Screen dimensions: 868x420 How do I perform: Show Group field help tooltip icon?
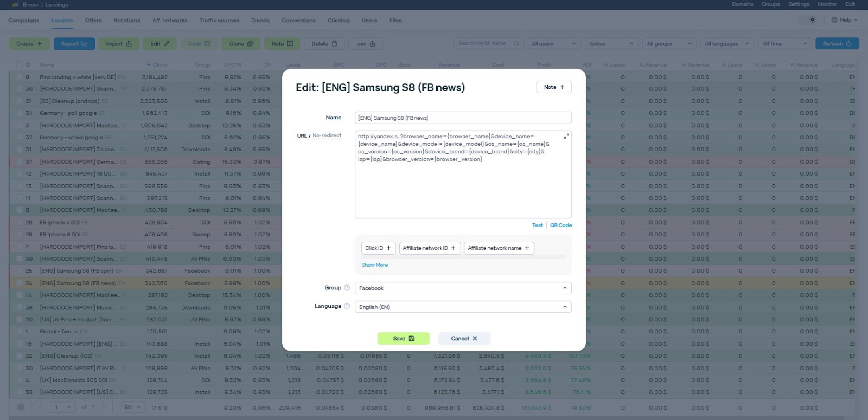(x=347, y=288)
